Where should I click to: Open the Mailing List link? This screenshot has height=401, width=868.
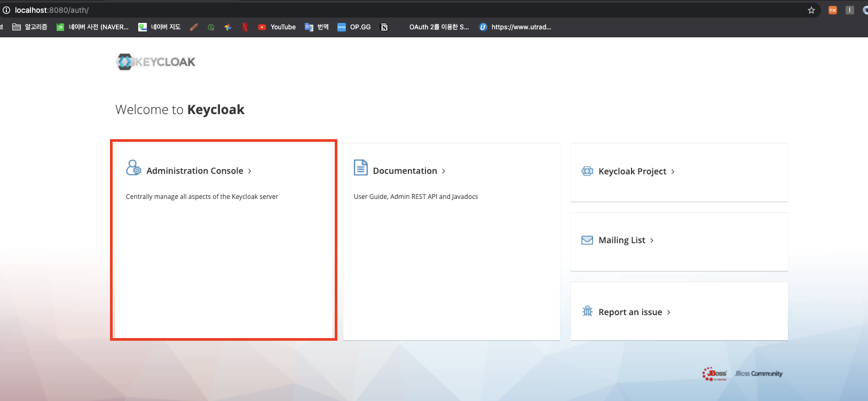pyautogui.click(x=622, y=240)
